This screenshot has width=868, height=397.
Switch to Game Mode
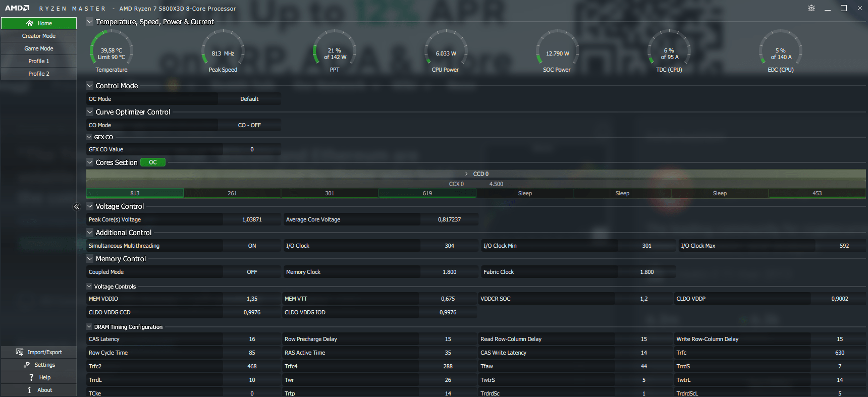pyautogui.click(x=39, y=48)
